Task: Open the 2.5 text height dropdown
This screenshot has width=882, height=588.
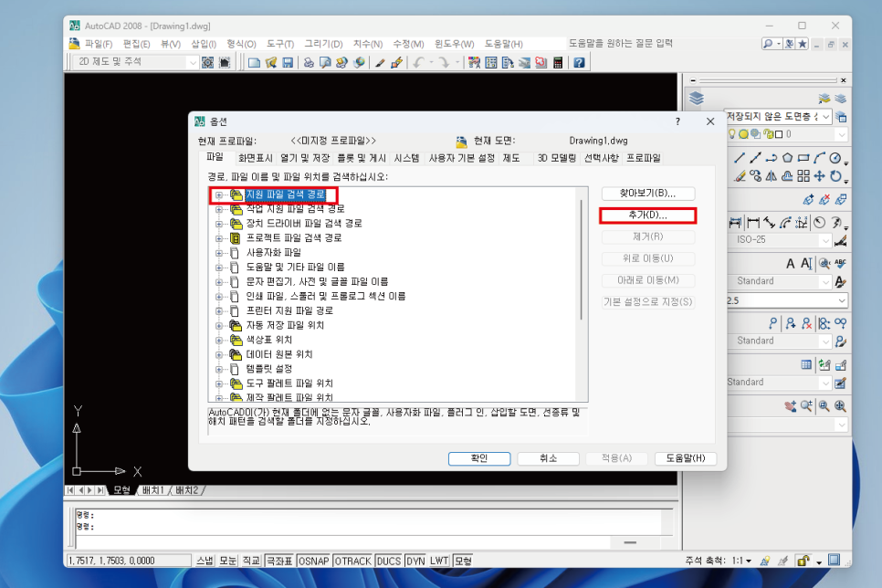Action: coord(842,301)
